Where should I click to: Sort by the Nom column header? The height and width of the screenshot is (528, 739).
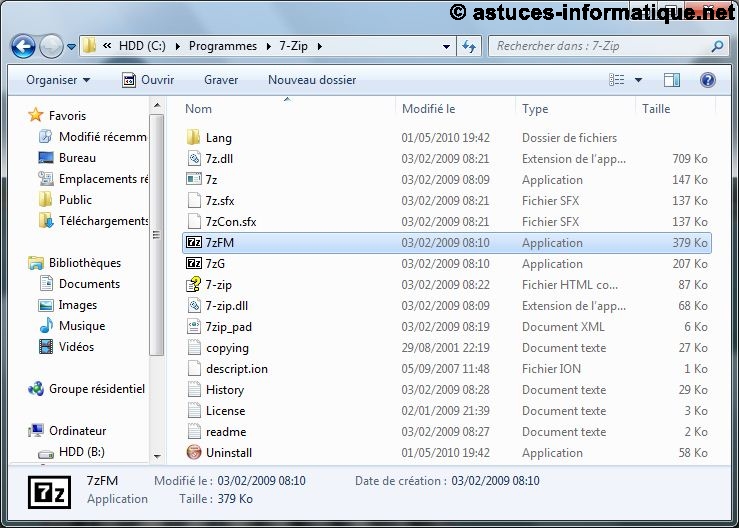(287, 109)
